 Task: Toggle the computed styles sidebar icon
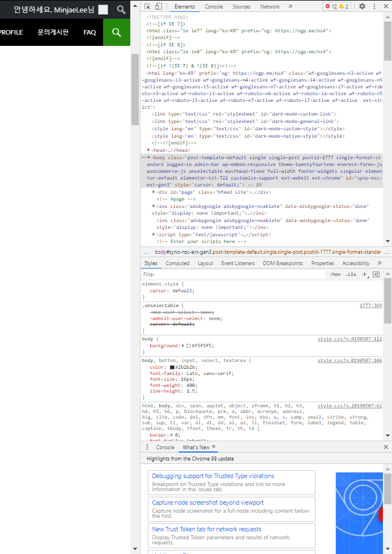pos(376,275)
